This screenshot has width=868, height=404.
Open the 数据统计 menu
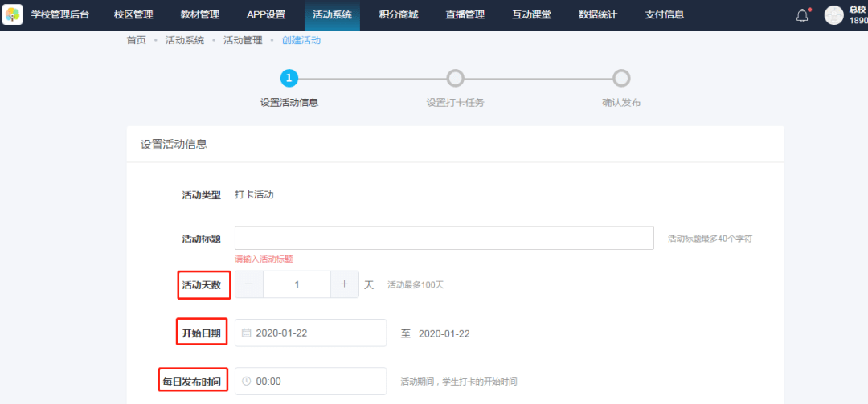[x=598, y=15]
